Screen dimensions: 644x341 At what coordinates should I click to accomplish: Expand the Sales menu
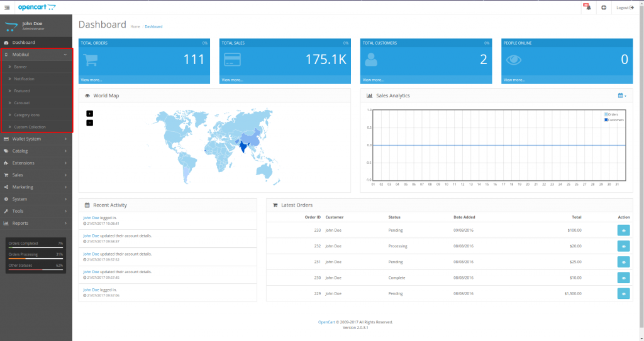36,175
